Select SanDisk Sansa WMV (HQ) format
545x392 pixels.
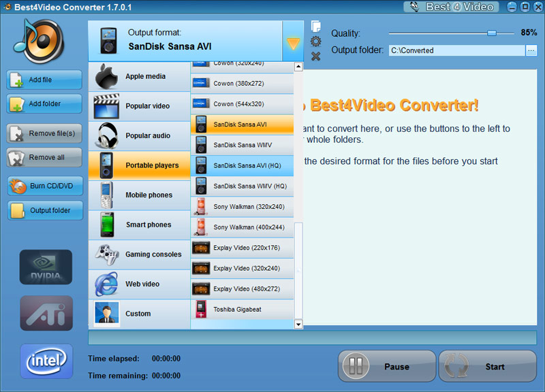coord(243,186)
